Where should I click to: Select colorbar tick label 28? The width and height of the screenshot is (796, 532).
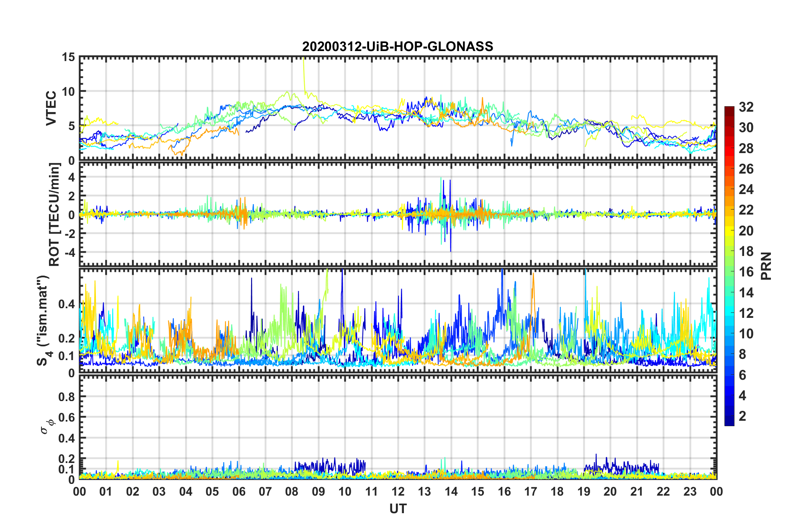coord(746,148)
